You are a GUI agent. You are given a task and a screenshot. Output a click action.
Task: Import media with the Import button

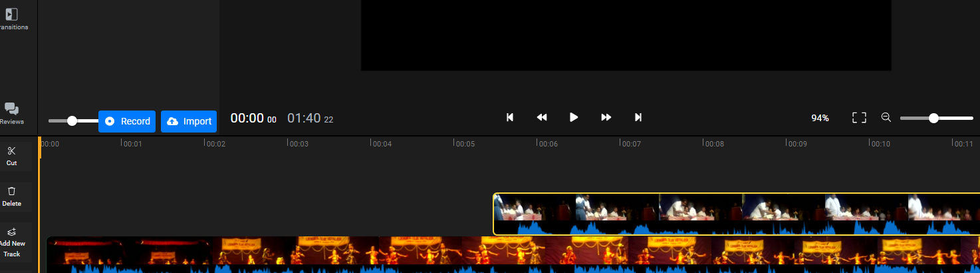189,121
